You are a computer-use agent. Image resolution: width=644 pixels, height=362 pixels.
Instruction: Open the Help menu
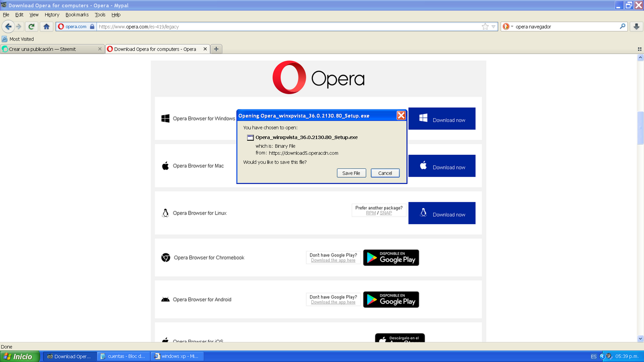click(116, 15)
